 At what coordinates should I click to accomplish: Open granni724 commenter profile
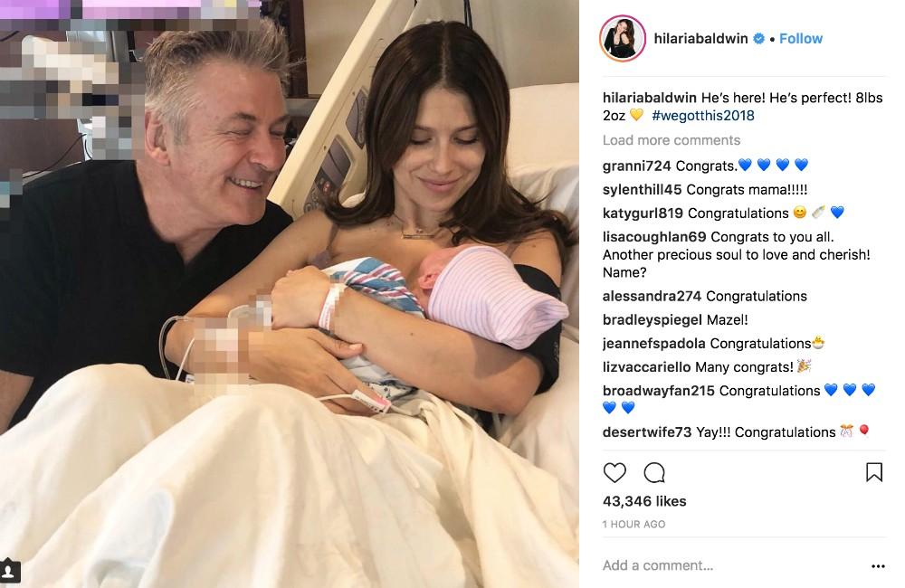636,166
